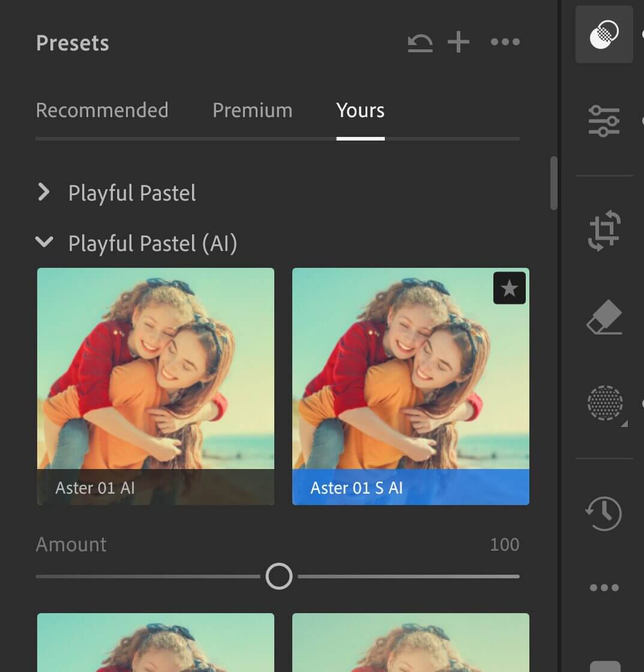
Task: Switch to the Yours tab
Action: (360, 110)
